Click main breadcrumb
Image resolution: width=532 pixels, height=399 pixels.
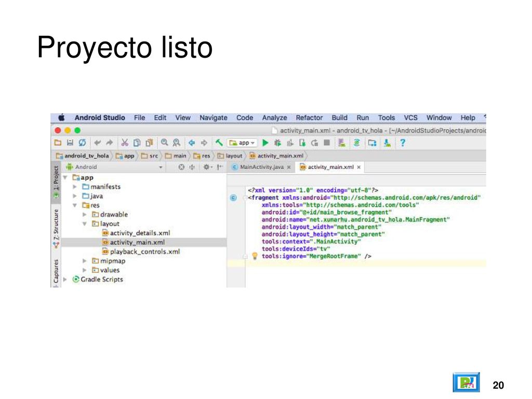tap(176, 156)
